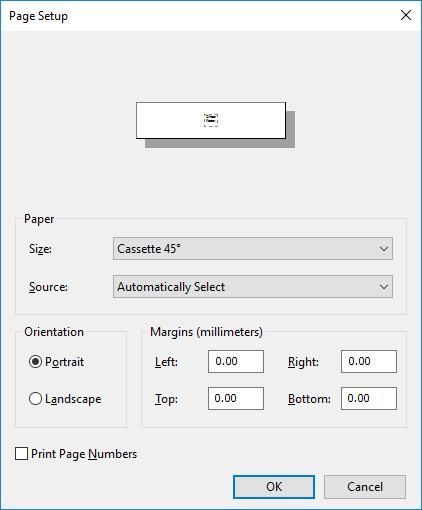
Task: Dismiss the dialog with the Cancel button
Action: click(x=365, y=487)
